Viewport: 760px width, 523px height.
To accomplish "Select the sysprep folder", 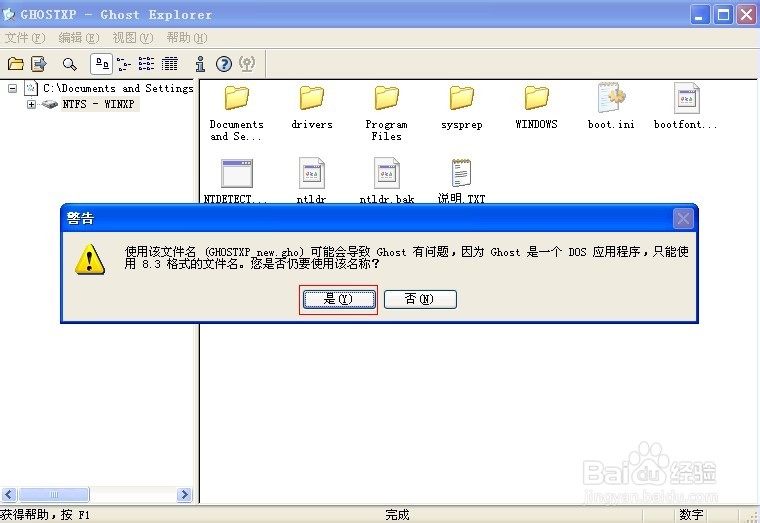I will 461,107.
